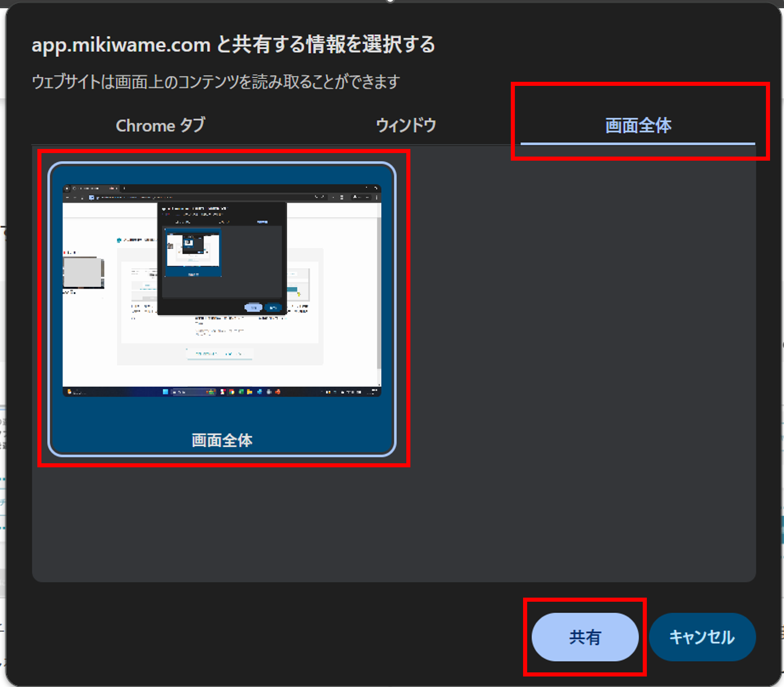This screenshot has width=784, height=687.
Task: Click the キャンセル button to dismiss dialog
Action: [x=702, y=637]
